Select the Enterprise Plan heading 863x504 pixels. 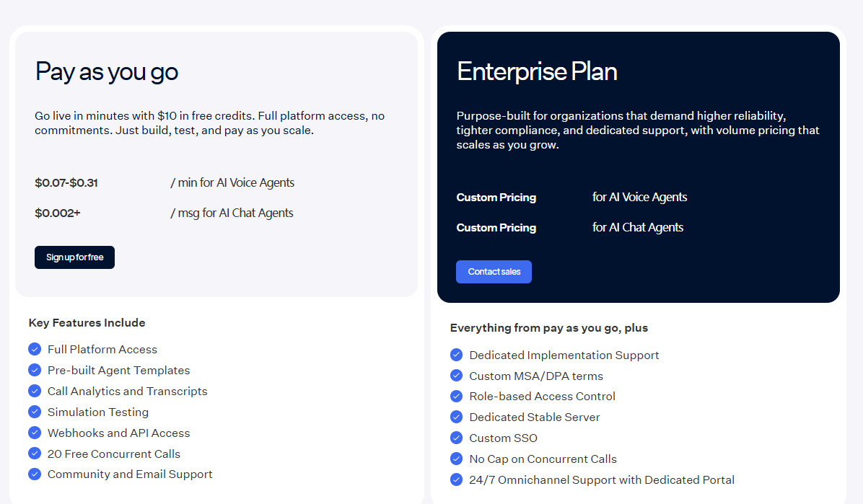[x=537, y=71]
